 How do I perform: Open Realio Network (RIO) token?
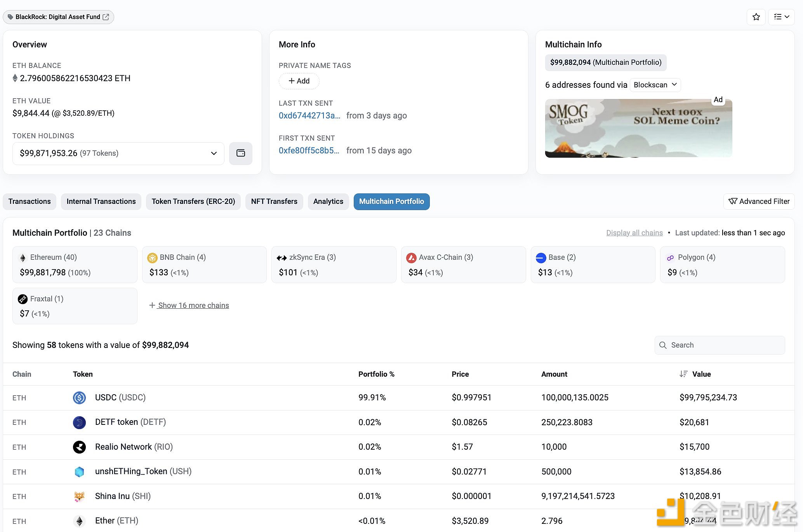[x=134, y=447]
